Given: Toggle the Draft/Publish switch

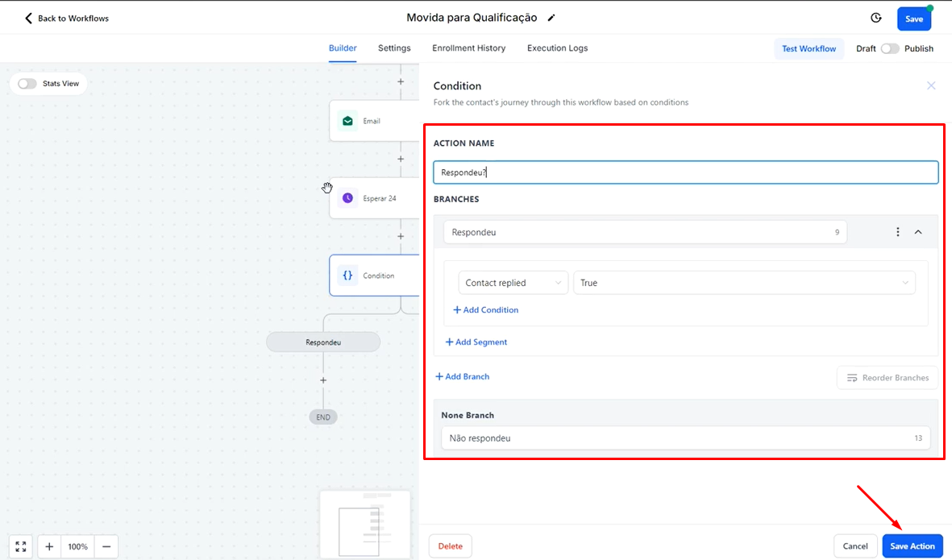Looking at the screenshot, I should [x=889, y=48].
